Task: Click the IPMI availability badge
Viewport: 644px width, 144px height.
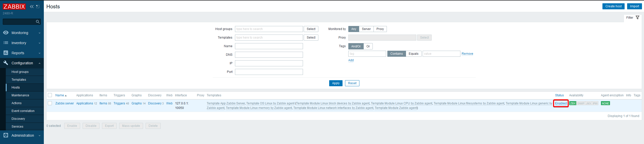Action: 595,103
